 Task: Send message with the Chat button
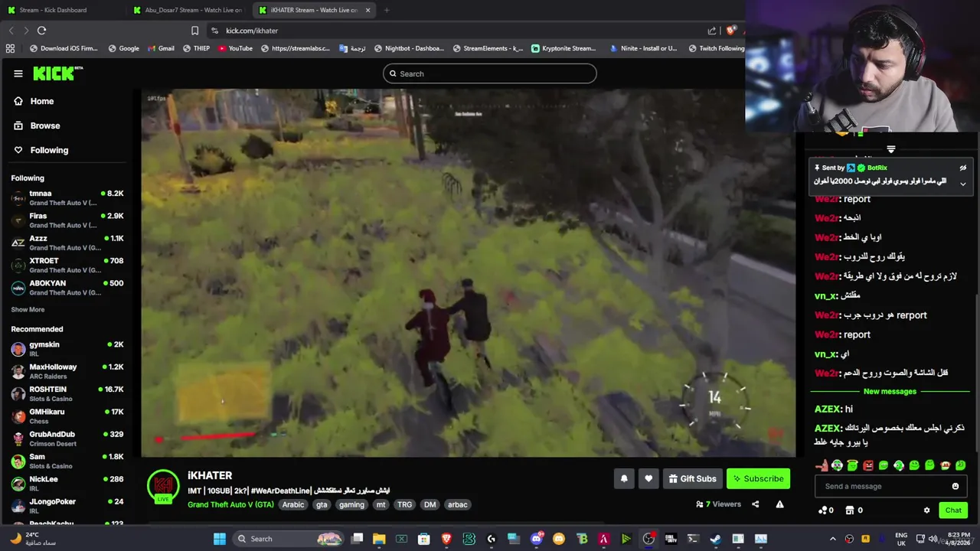(x=953, y=510)
